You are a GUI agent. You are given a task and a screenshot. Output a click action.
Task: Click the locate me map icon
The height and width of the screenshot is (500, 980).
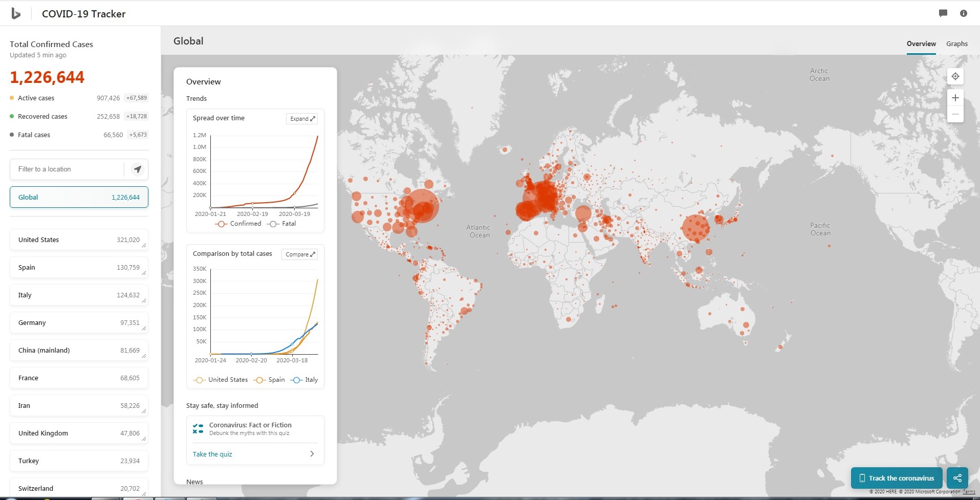click(x=955, y=77)
